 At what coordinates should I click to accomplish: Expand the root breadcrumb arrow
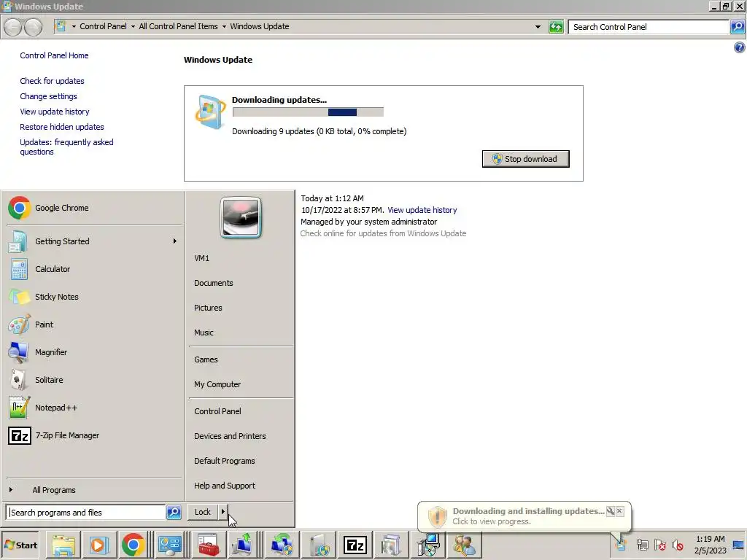74,27
